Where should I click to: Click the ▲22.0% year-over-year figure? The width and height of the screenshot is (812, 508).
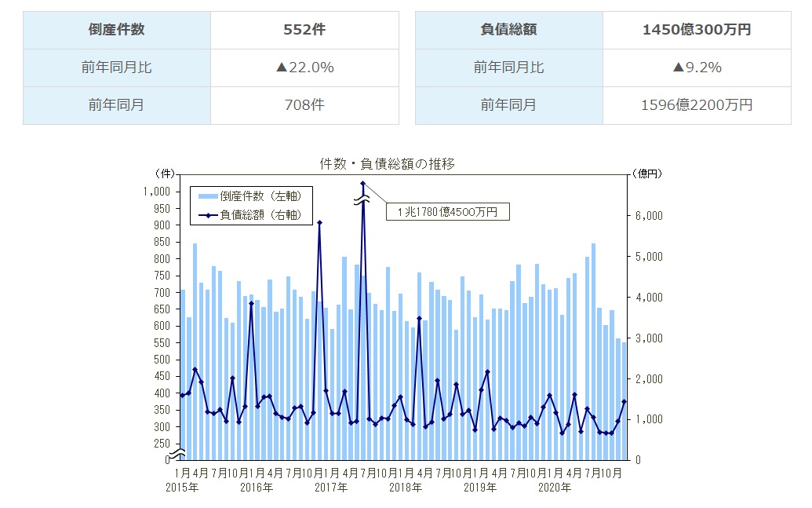point(304,68)
